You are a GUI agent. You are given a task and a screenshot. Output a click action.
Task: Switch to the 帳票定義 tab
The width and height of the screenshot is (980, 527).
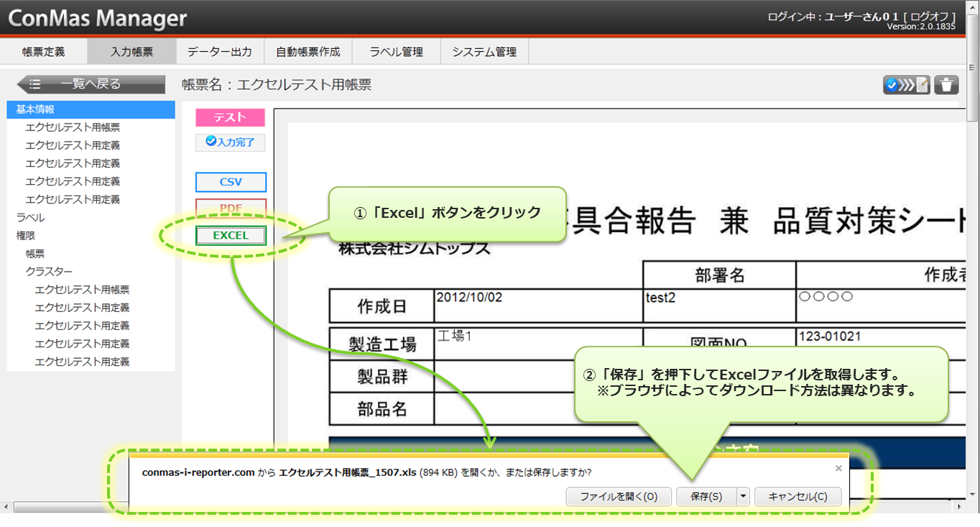tap(43, 52)
